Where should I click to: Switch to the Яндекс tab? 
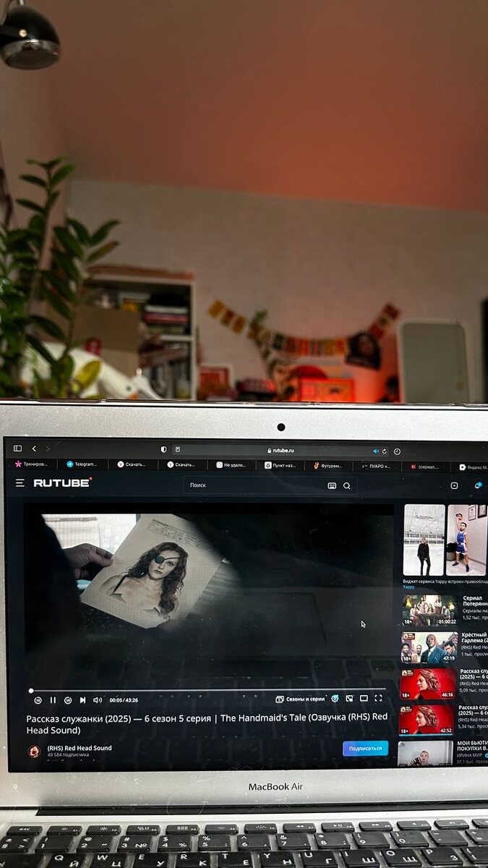pos(473,467)
